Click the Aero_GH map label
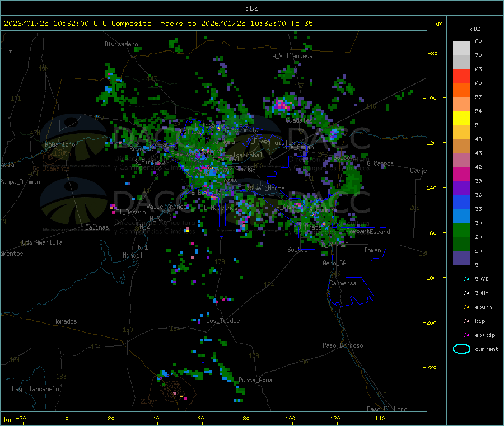Screen dimensions: 504x426 click(x=335, y=263)
